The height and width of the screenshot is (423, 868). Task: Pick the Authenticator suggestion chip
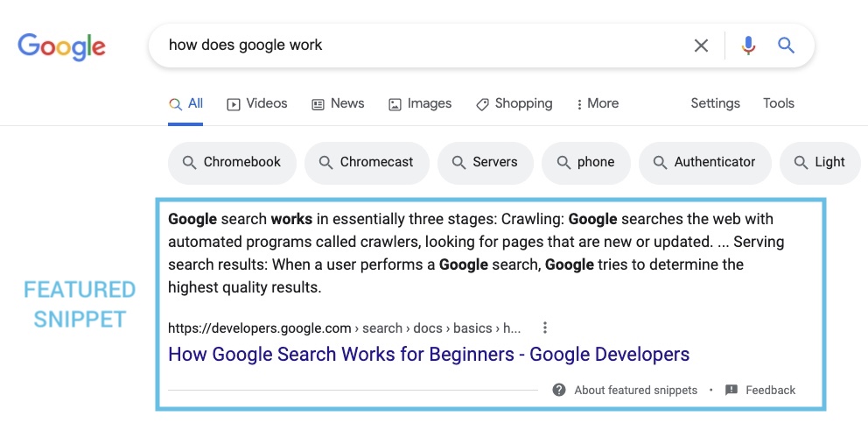[704, 162]
